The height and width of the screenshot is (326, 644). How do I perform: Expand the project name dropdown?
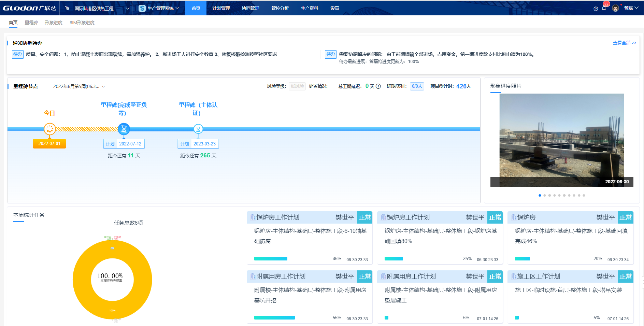coord(127,9)
